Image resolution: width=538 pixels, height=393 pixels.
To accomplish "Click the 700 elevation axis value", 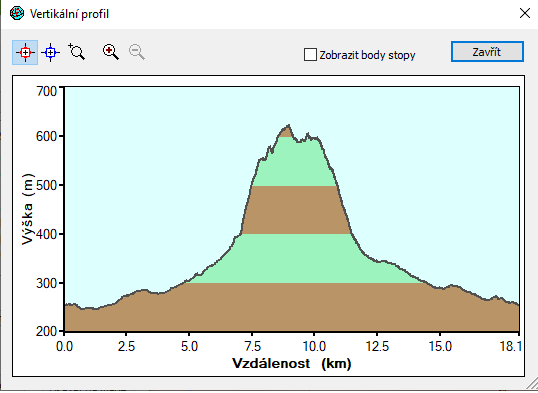I will [46, 91].
